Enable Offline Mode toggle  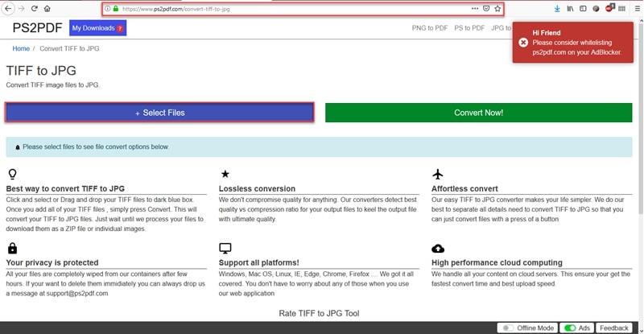pyautogui.click(x=507, y=328)
